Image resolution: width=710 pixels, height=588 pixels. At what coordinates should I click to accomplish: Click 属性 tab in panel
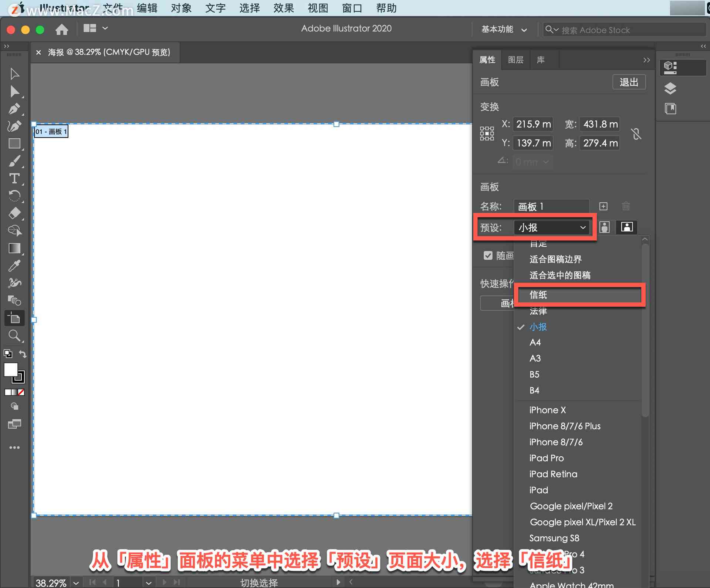(x=487, y=60)
